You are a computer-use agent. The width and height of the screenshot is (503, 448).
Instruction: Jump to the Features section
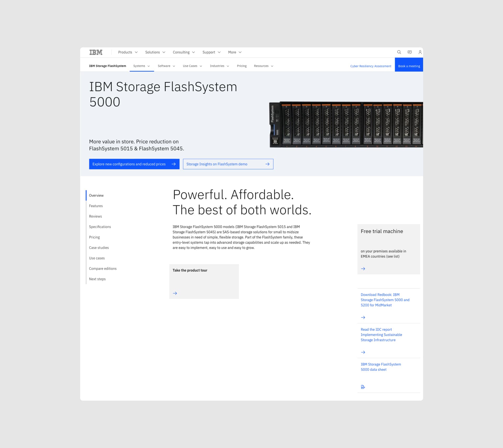tap(96, 206)
